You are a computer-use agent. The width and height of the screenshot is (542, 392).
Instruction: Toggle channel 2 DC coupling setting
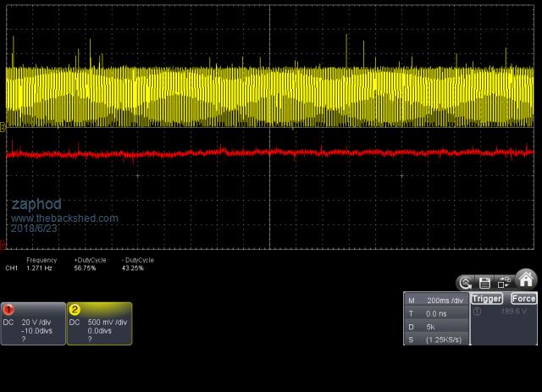click(75, 323)
